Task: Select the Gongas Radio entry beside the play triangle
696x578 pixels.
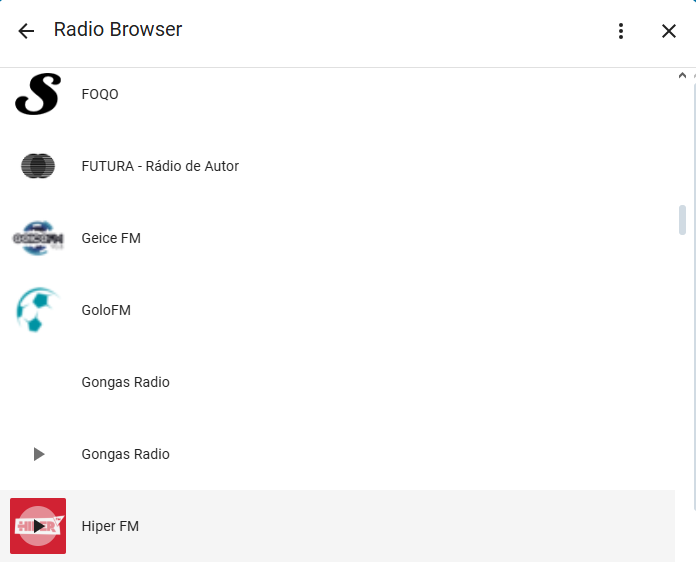Action: (126, 454)
